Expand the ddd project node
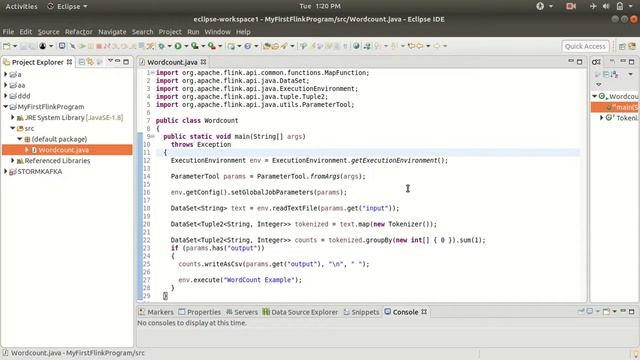 click(6, 96)
